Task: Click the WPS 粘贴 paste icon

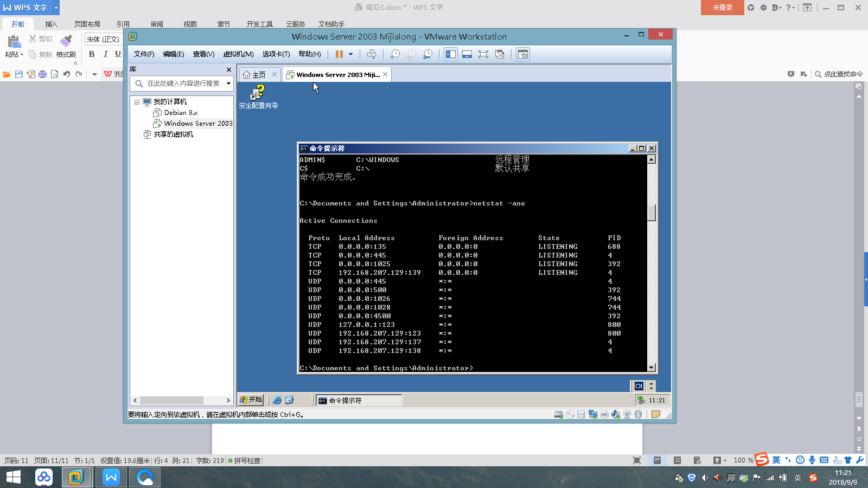Action: [x=14, y=42]
